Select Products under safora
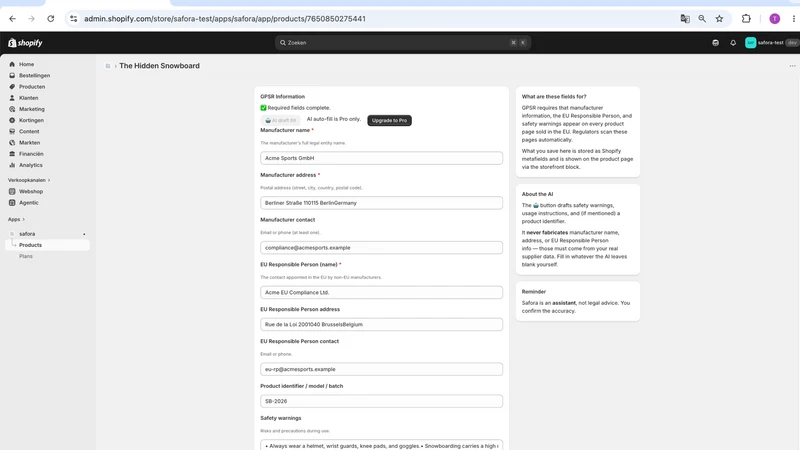The height and width of the screenshot is (450, 800). coord(31,245)
